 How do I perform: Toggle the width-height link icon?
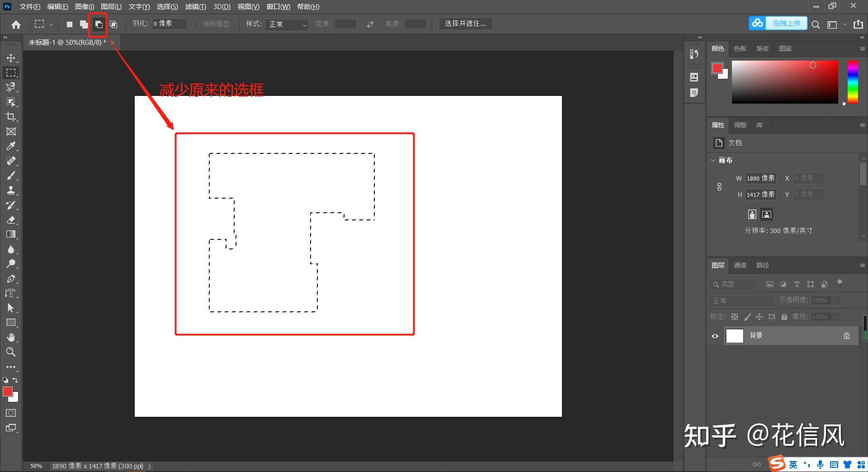pos(719,186)
